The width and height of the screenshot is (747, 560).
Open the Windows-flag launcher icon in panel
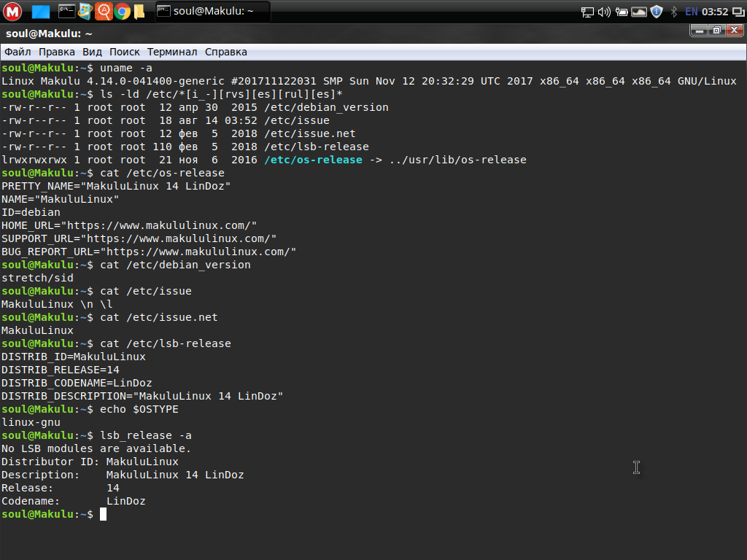tap(85, 12)
